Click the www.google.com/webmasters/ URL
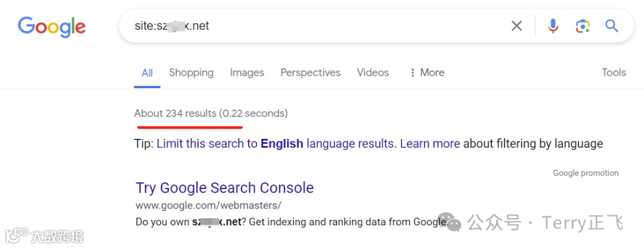The height and width of the screenshot is (248, 644). [208, 206]
